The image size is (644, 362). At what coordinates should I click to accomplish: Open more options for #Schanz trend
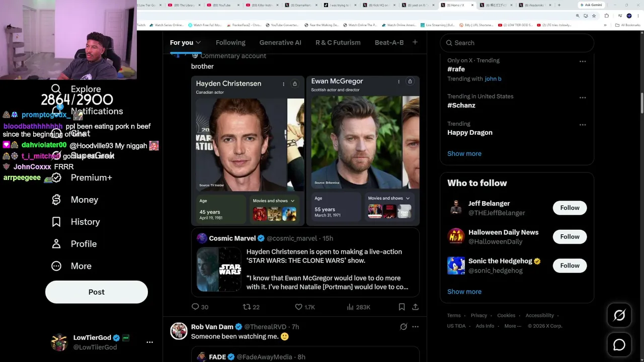[x=583, y=98]
